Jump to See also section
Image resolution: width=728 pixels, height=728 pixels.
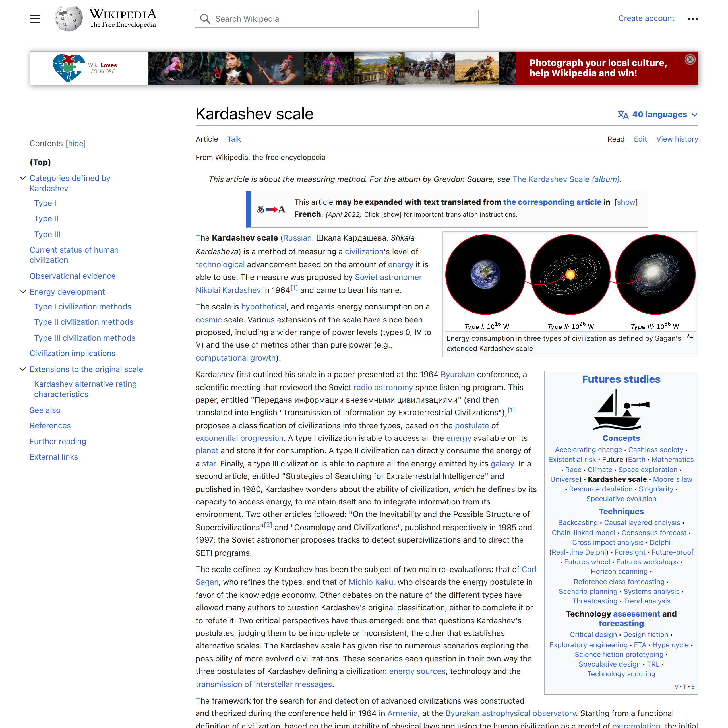point(45,410)
